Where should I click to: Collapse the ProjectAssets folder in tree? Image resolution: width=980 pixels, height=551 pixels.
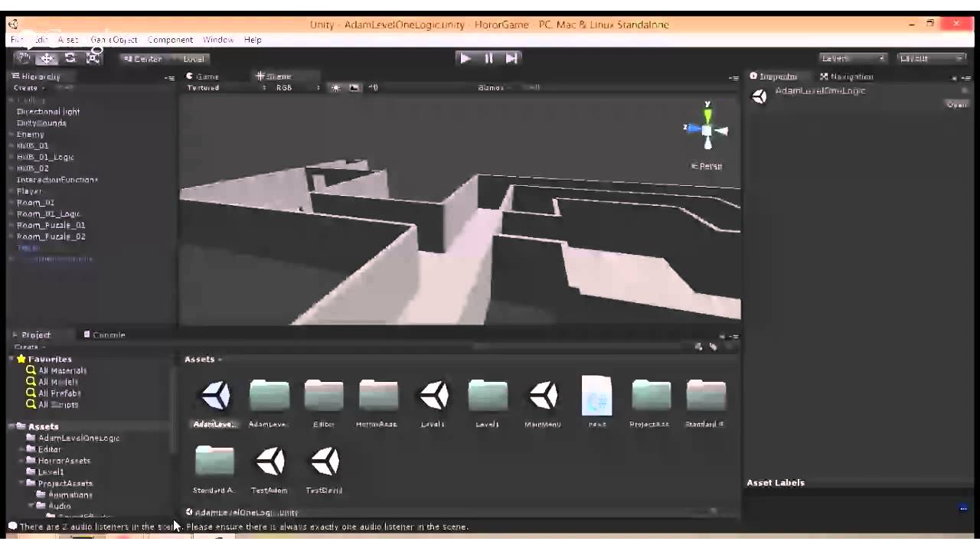point(22,484)
